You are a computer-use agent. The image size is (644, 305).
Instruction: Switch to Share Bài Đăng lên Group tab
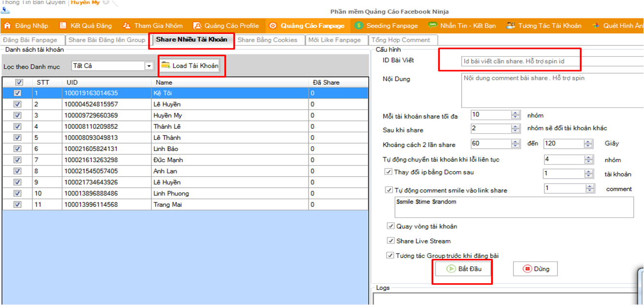pyautogui.click(x=106, y=40)
